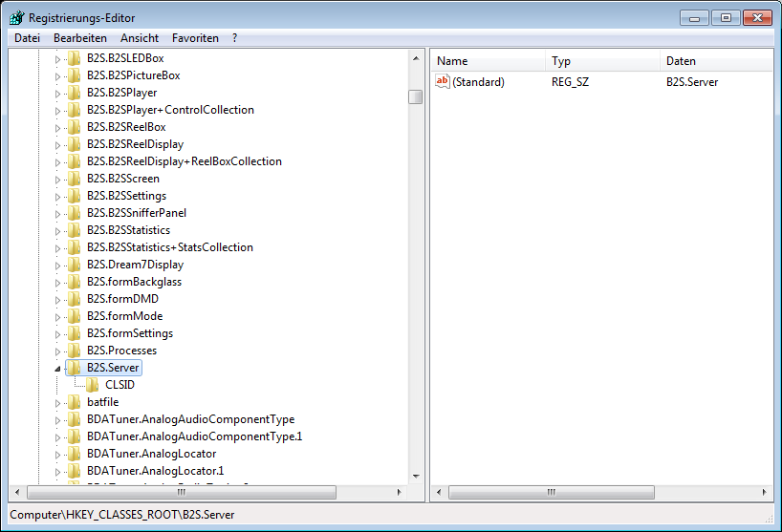Click the BDATuner.AnalogLocator folder icon
782x532 pixels.
pyautogui.click(x=74, y=454)
